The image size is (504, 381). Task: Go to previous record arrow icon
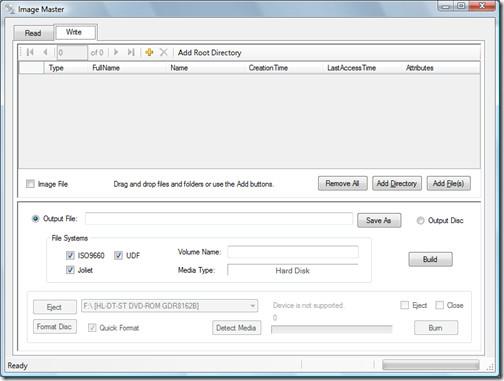tap(45, 52)
